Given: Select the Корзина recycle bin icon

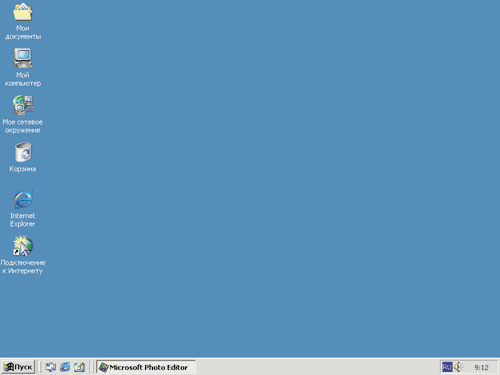Looking at the screenshot, I should click(23, 152).
